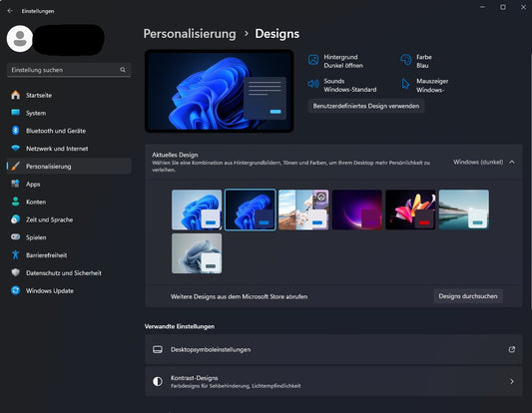The width and height of the screenshot is (532, 413).
Task: Open Windows Update refresh icon
Action: [15, 290]
